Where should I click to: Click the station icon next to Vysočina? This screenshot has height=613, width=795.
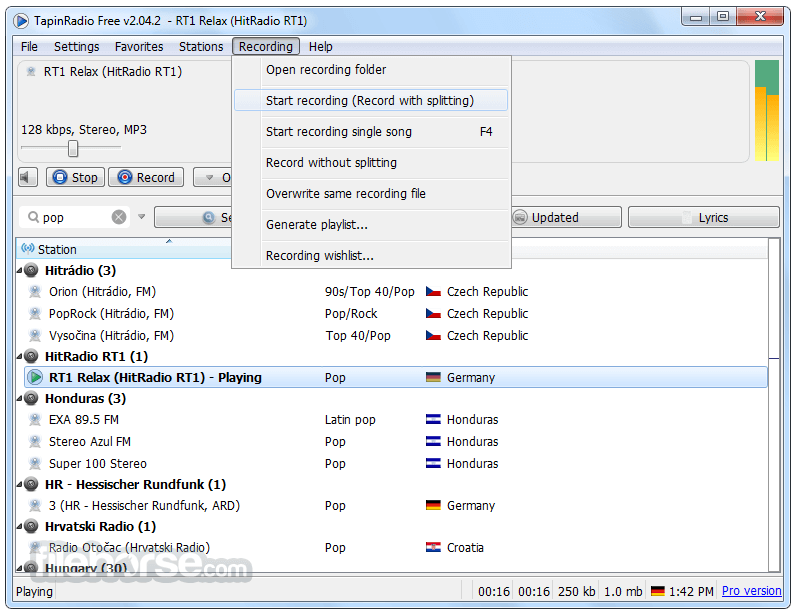tap(35, 335)
